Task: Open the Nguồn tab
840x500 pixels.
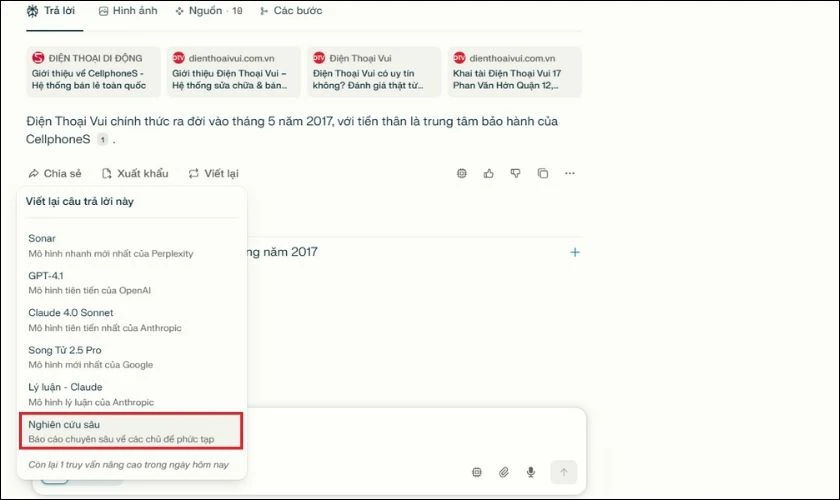Action: pos(209,11)
